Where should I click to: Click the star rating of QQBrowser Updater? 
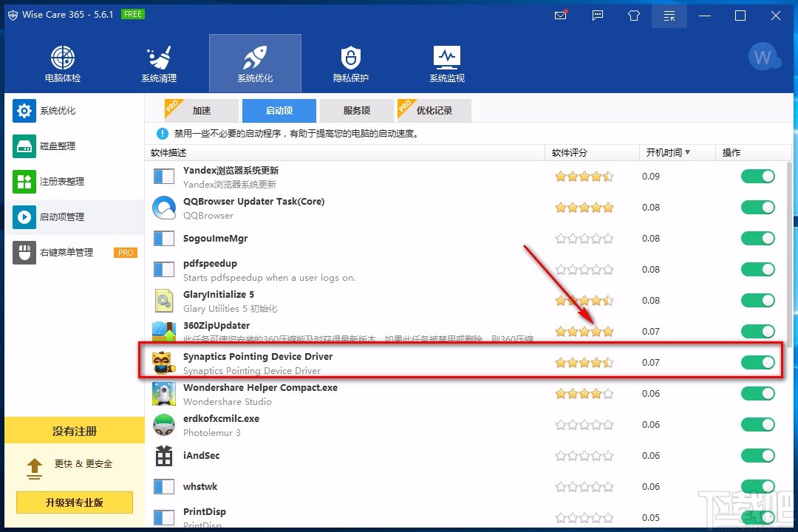pos(584,208)
